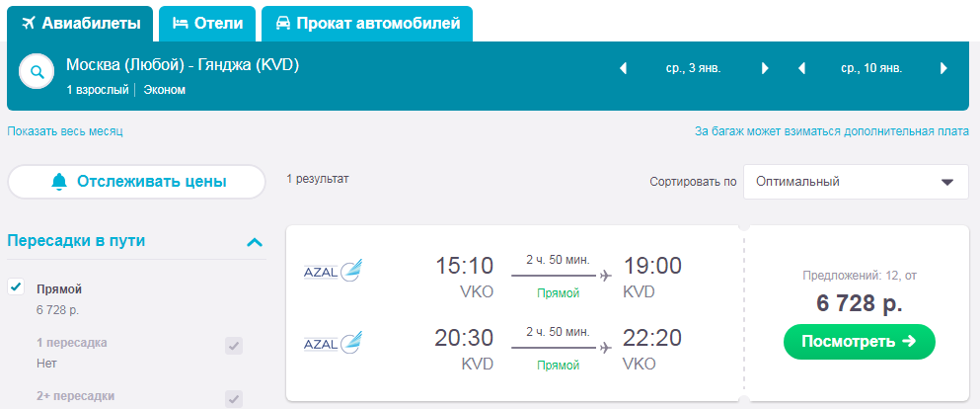The image size is (980, 409).
Task: Go to previous departure date arrow
Action: click(x=623, y=69)
